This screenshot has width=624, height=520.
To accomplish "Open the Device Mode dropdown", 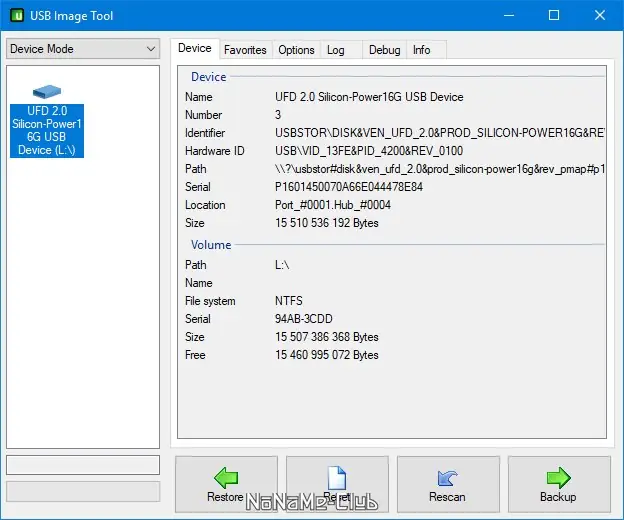I will tap(83, 49).
